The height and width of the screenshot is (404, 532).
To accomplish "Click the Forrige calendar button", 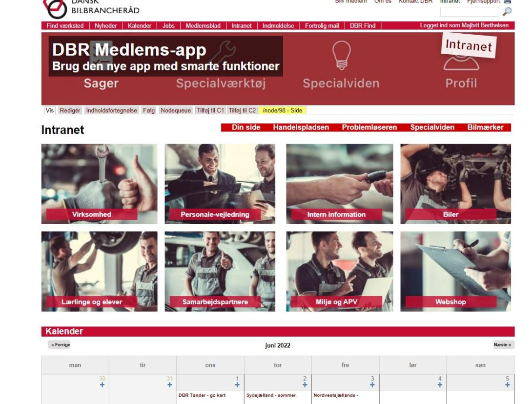I will pos(60,344).
